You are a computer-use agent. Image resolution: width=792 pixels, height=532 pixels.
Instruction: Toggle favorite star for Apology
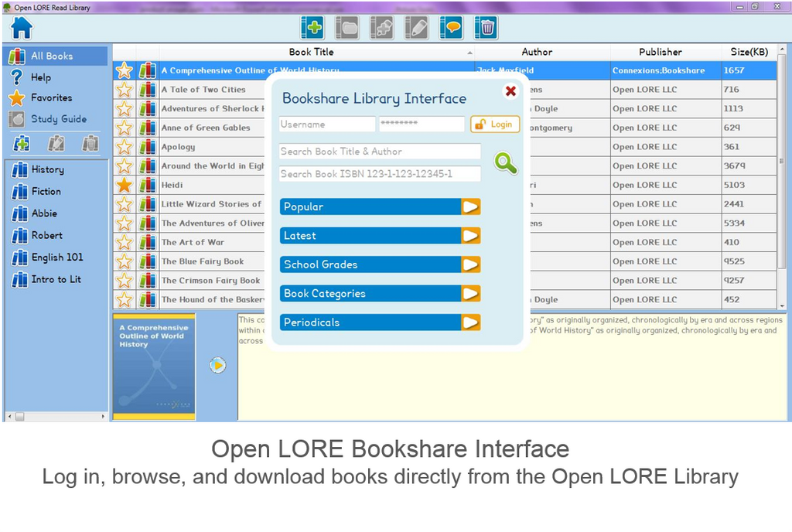pos(125,148)
